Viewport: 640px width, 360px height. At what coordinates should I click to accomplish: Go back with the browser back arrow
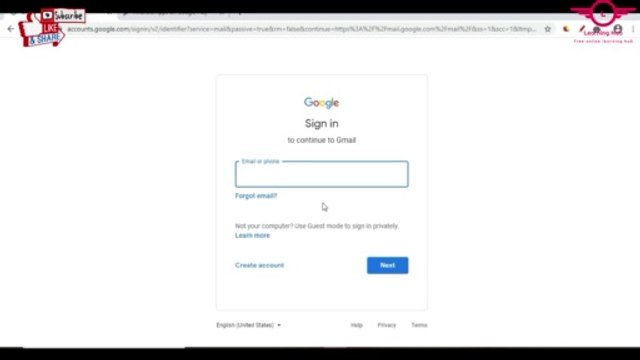point(11,29)
